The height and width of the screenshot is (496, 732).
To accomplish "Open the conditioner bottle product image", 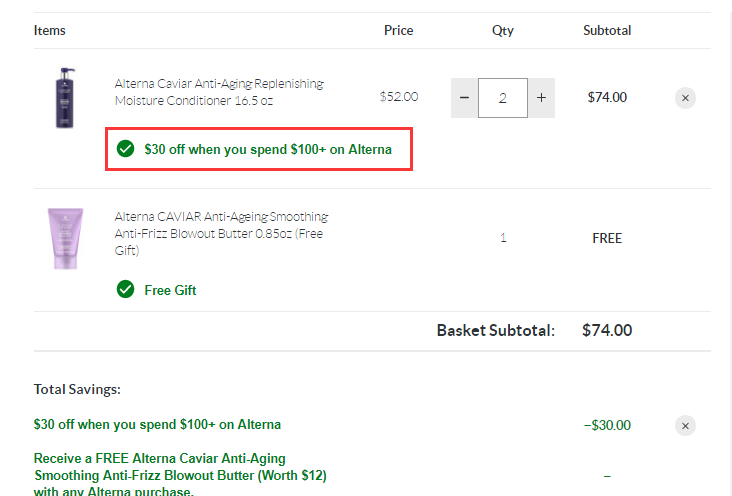I will coord(65,98).
